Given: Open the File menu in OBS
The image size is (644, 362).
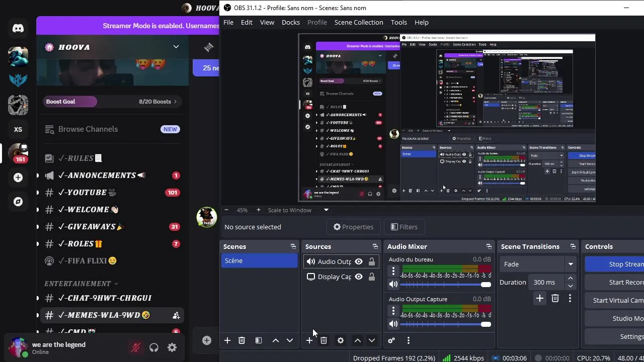Looking at the screenshot, I should tap(228, 22).
